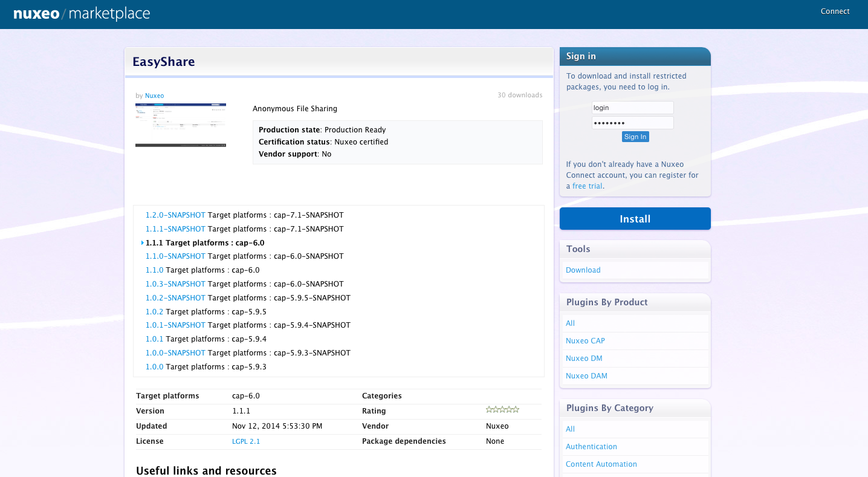Click the "Package dependencies" label
Viewport: 868px width, 477px height.
404,441
